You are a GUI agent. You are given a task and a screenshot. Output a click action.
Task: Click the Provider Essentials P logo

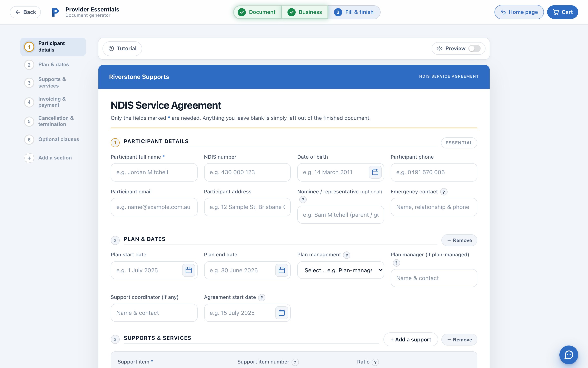(x=55, y=12)
